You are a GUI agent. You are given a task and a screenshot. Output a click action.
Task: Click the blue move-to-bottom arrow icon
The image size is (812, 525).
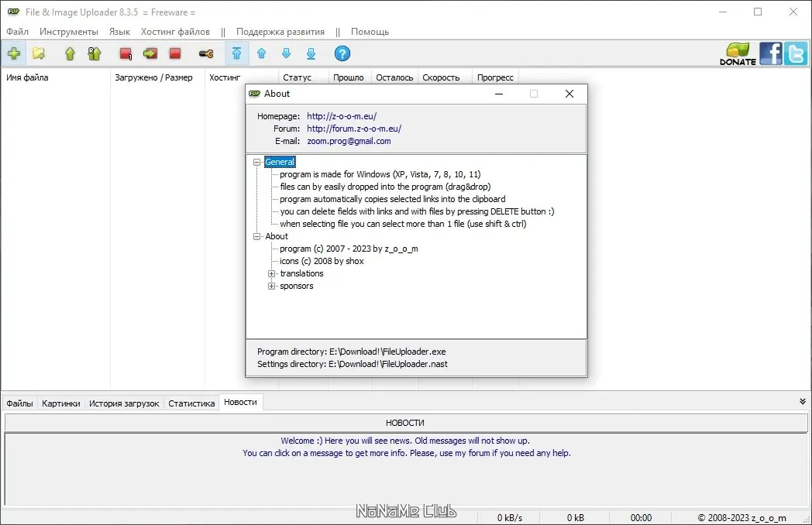click(311, 53)
